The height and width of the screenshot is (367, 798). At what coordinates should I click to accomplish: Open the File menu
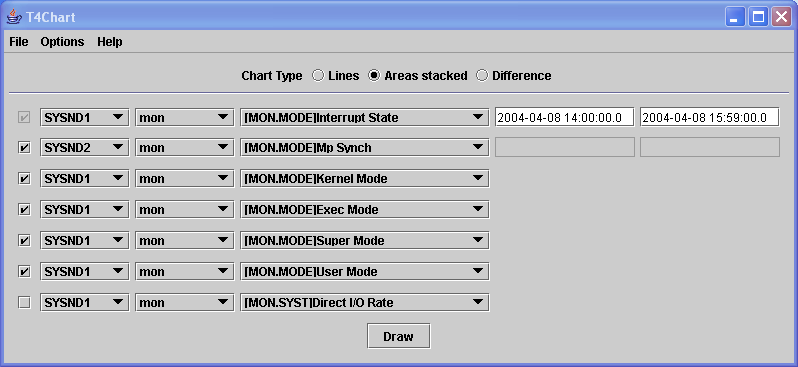[19, 42]
